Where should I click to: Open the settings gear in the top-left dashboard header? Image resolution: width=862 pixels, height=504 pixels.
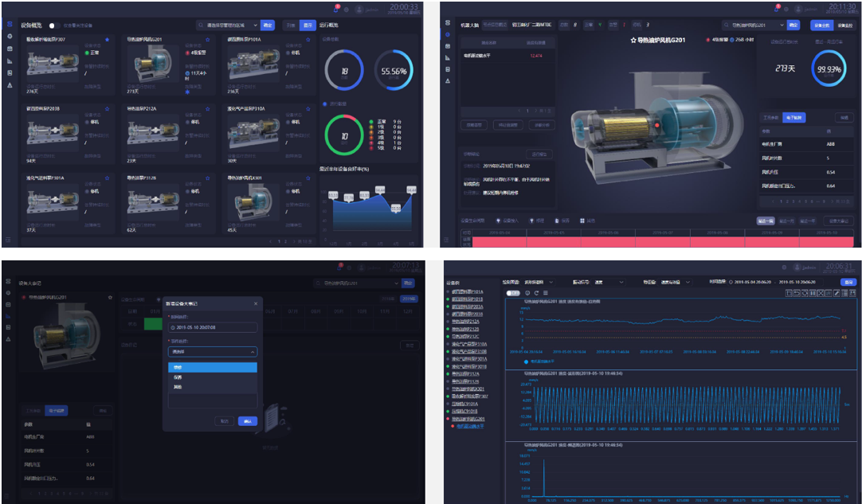click(347, 10)
